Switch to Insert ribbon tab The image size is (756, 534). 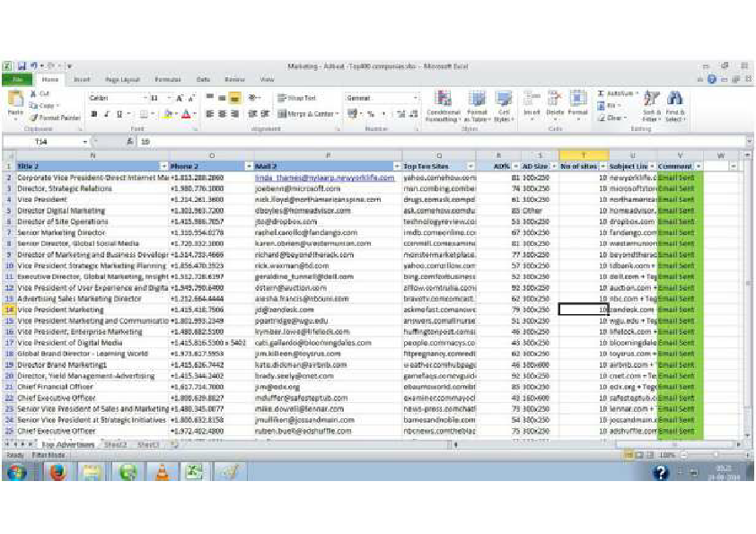click(82, 80)
